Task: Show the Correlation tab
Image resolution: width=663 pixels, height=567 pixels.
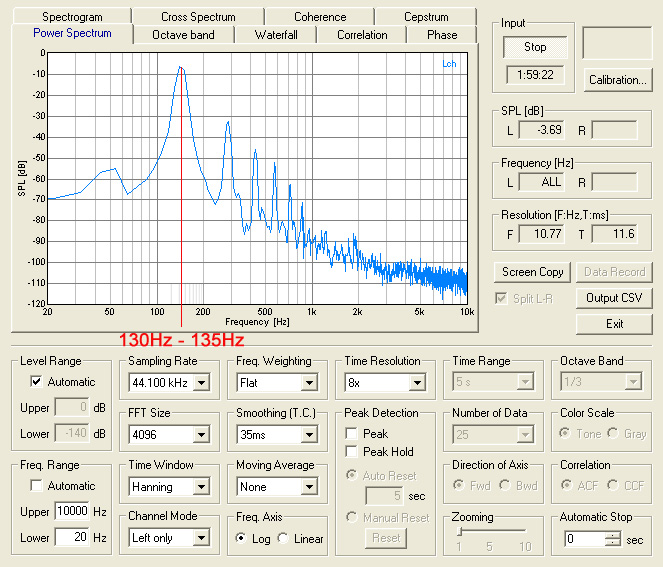Action: 362,35
